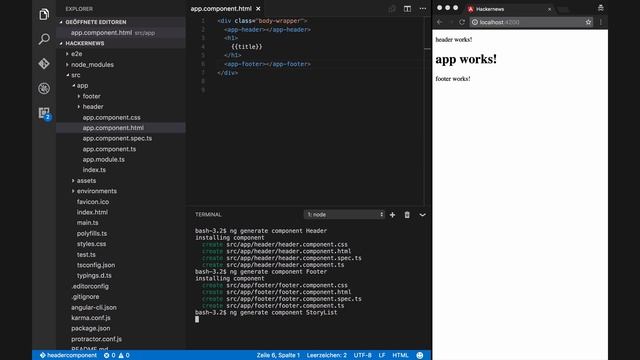The image size is (640, 360).
Task: Open the Source Control (Git) view
Action: tap(44, 64)
